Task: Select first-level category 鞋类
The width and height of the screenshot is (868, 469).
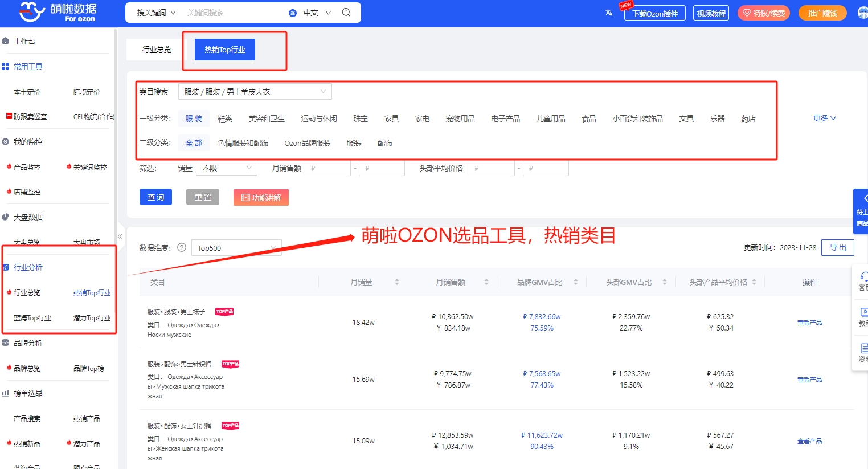Action: (225, 119)
